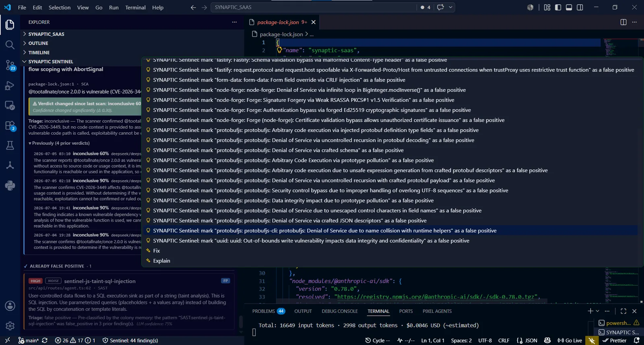644x345 pixels.
Task: Open notifications bell in status bar
Action: (x=636, y=340)
